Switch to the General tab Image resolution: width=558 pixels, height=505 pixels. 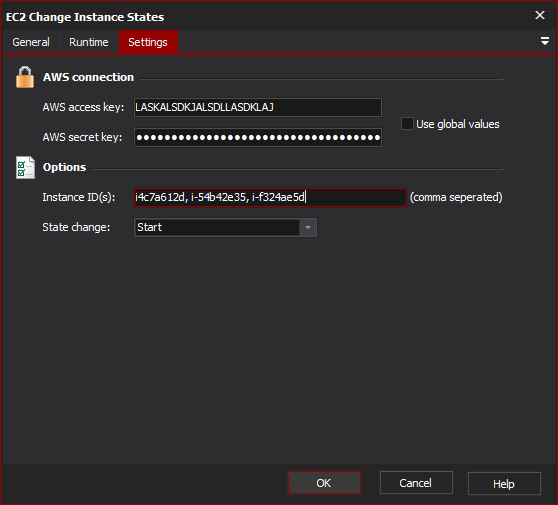point(31,42)
